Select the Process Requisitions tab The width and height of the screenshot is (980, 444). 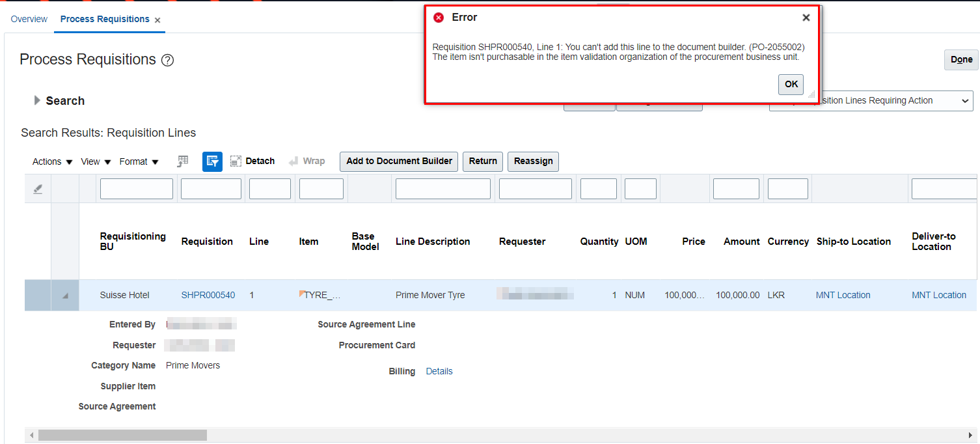(105, 19)
